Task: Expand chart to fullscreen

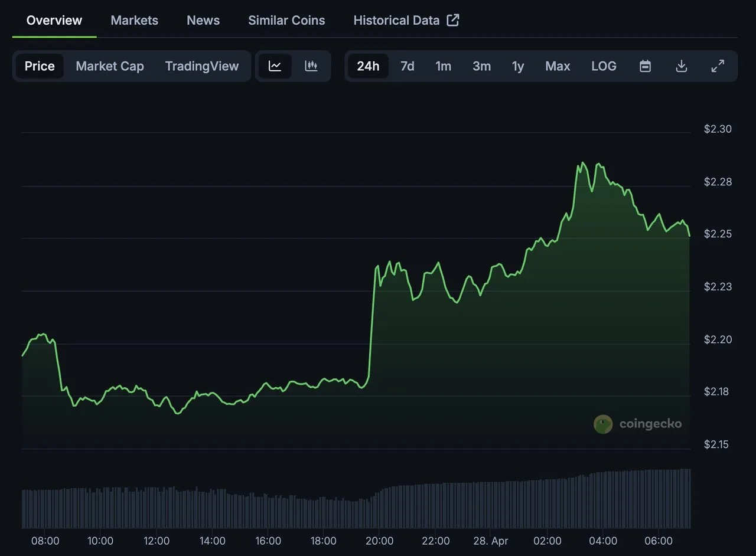Action: 718,66
